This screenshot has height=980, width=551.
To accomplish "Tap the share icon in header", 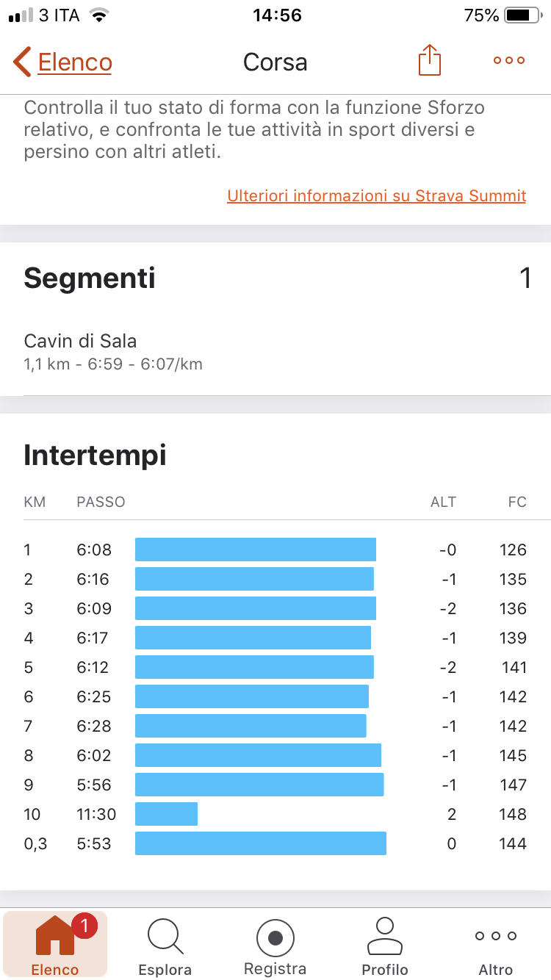I will coord(429,60).
